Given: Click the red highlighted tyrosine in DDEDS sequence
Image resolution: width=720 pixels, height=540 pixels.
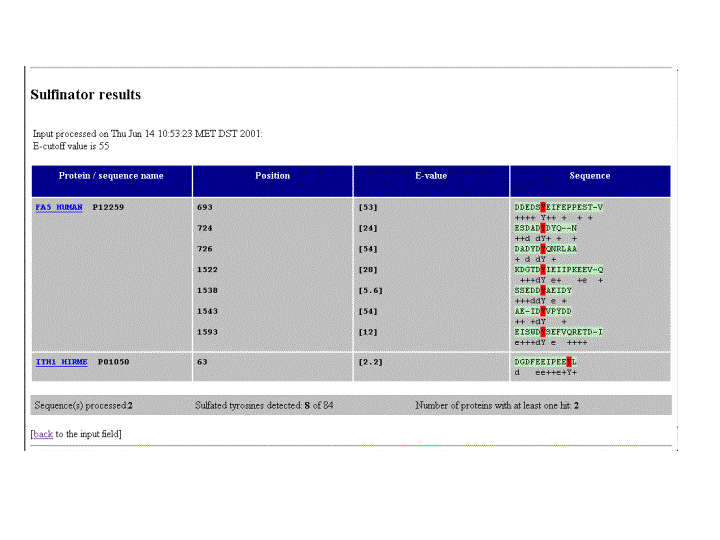Looking at the screenshot, I should [x=543, y=207].
